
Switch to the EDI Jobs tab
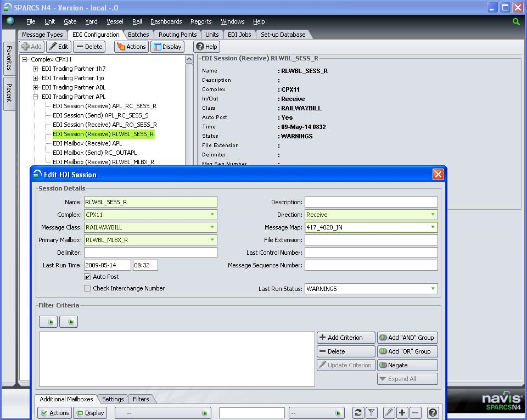click(239, 35)
